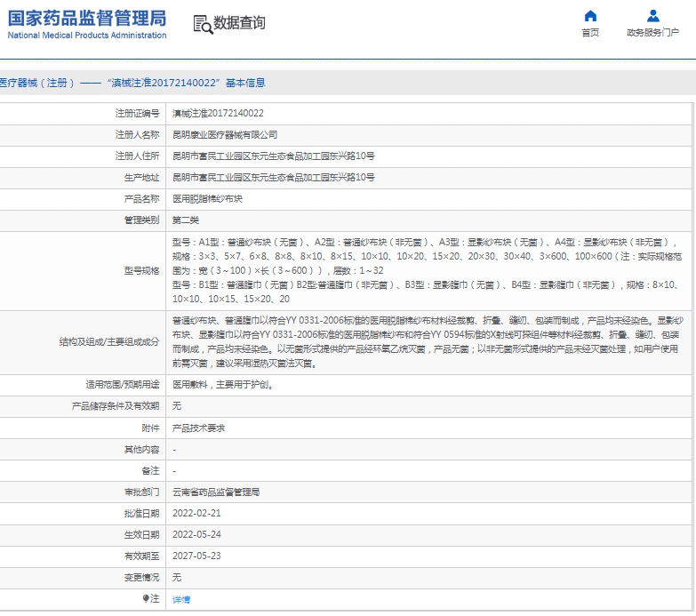
Task: Click the 备注 row label
Action: coord(150,470)
